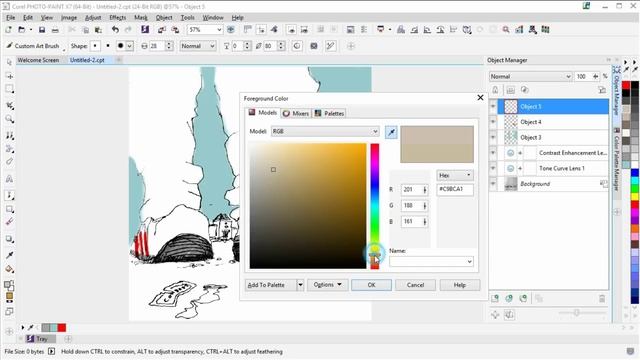This screenshot has width=640, height=360.
Task: Click the Undo arrow in the toolbar
Action: click(115, 30)
